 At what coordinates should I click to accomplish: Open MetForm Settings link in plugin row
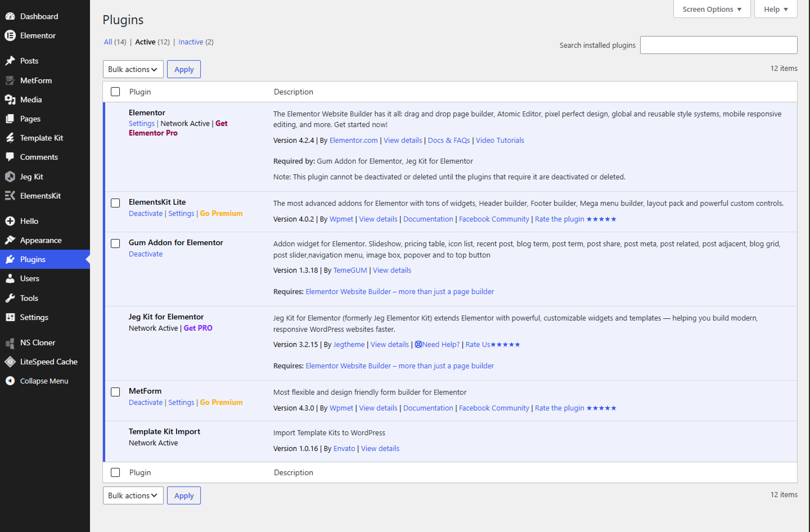(x=181, y=402)
